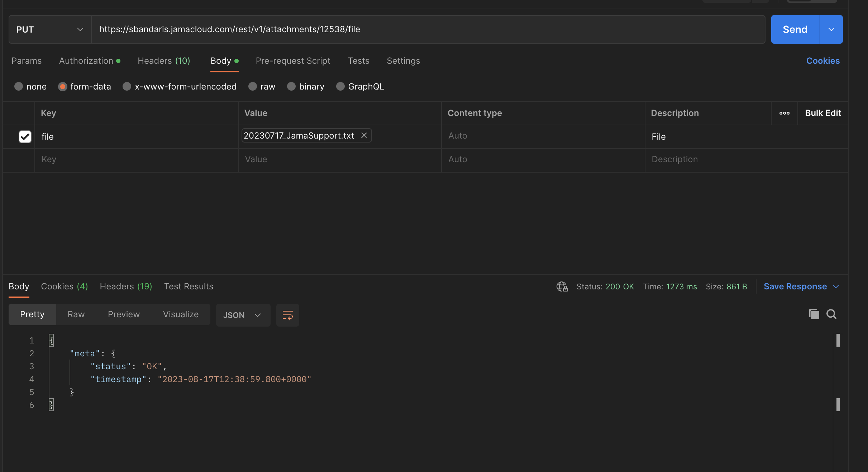The height and width of the screenshot is (472, 868).
Task: Switch response view to Raw
Action: pyautogui.click(x=76, y=314)
